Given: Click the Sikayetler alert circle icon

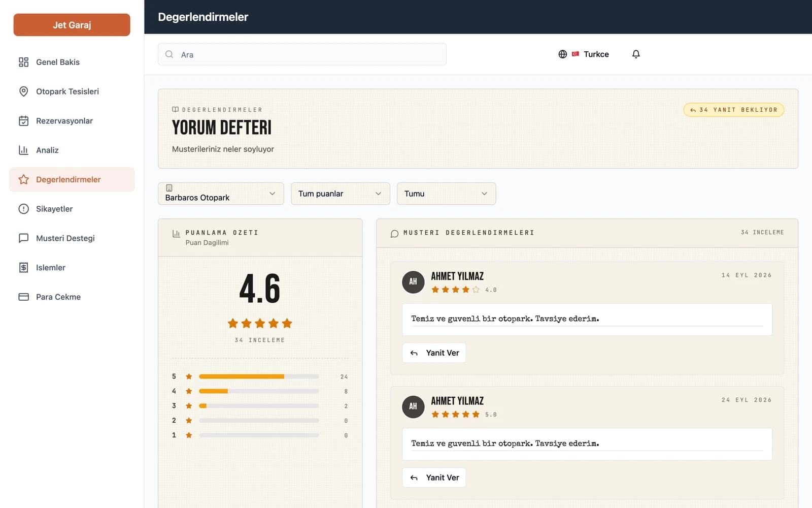Looking at the screenshot, I should point(23,209).
